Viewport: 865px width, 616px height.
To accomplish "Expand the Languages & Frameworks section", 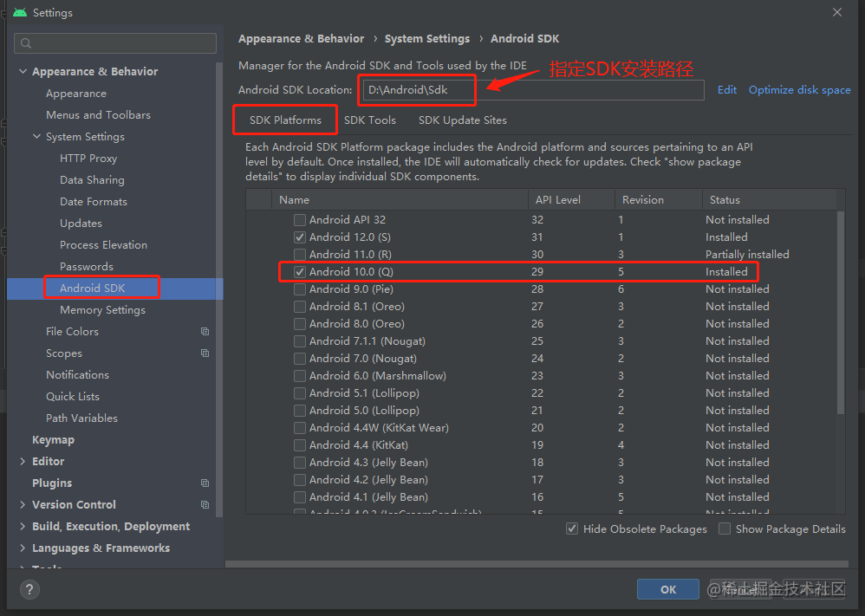I will (23, 548).
